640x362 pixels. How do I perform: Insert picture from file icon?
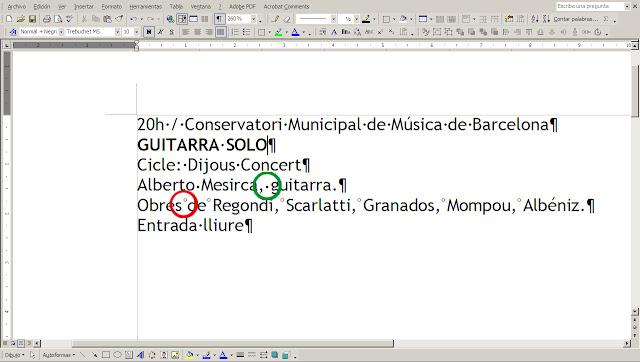click(175, 355)
